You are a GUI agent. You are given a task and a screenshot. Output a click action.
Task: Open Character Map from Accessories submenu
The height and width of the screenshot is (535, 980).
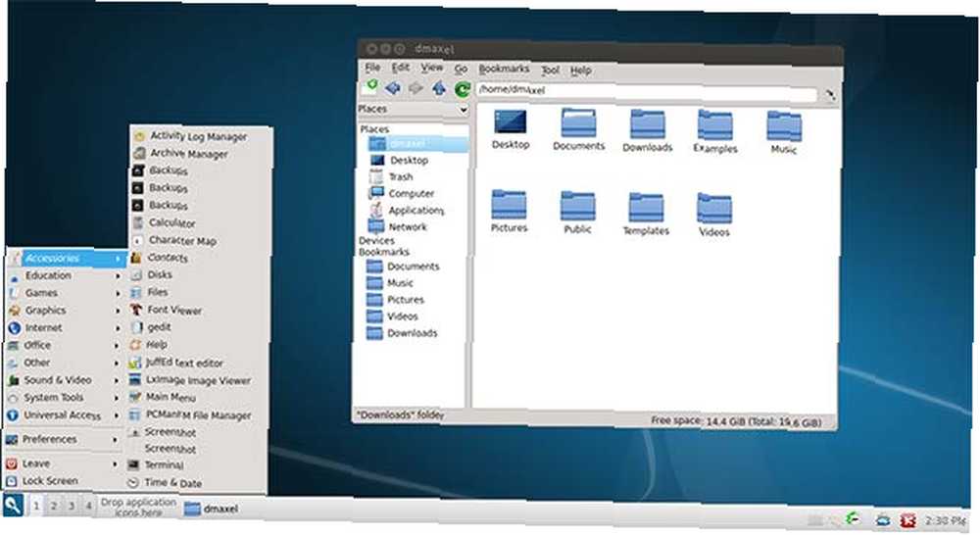point(200,240)
